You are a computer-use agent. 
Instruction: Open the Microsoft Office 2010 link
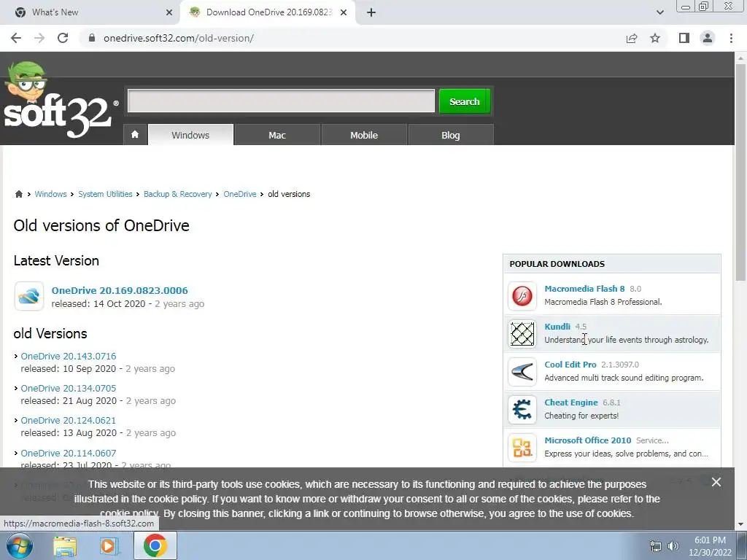(588, 440)
